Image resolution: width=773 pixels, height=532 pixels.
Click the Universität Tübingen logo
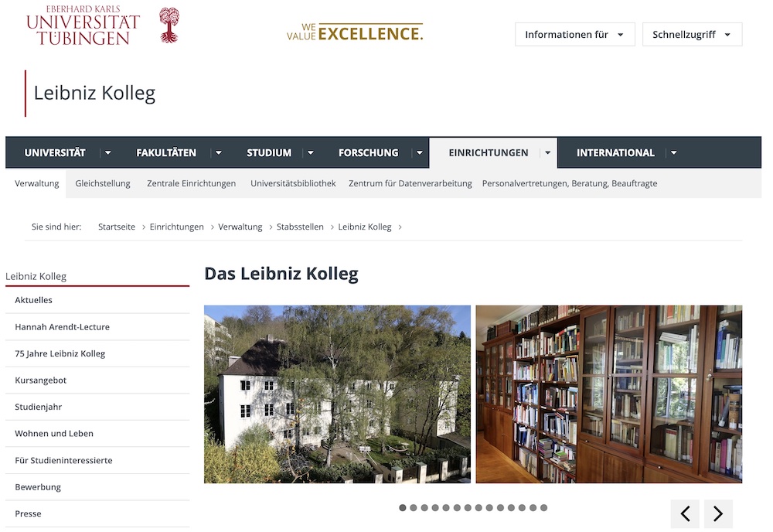103,26
